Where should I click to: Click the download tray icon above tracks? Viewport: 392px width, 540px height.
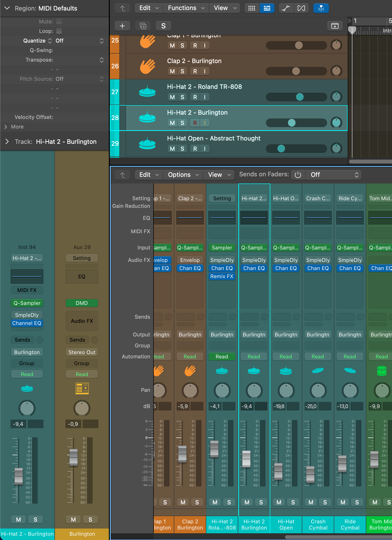pos(335,26)
